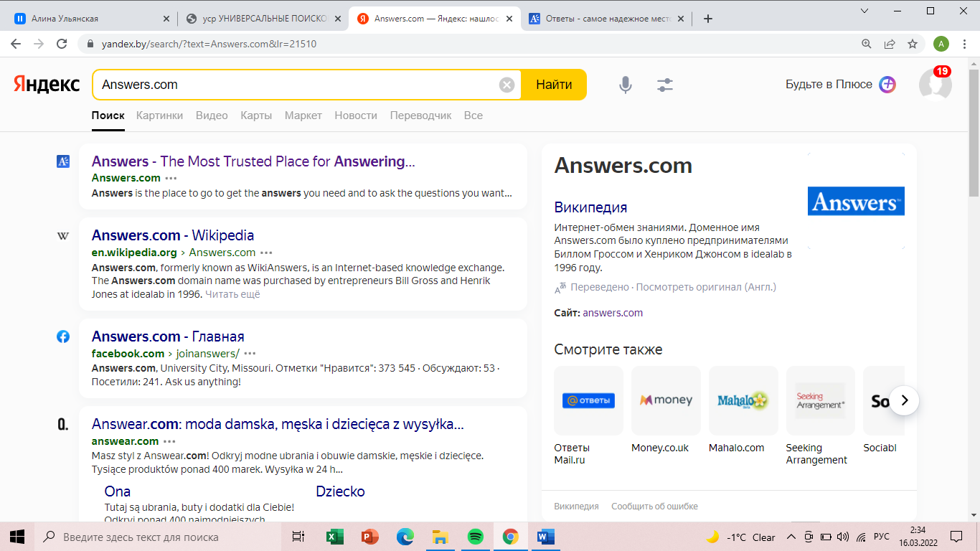The image size is (980, 551).
Task: Switch to Ответы browser tab
Action: click(x=606, y=19)
